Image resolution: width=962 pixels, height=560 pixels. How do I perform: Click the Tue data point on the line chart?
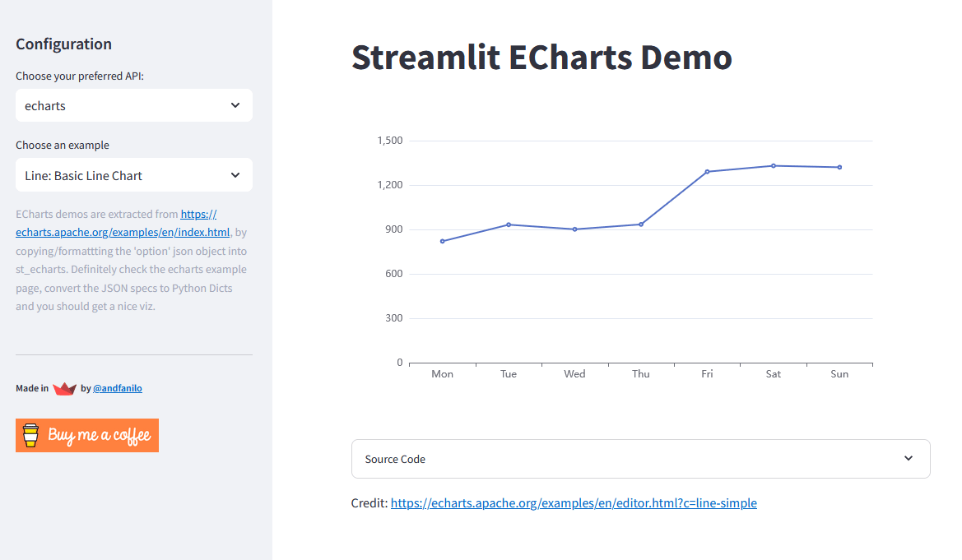click(x=509, y=224)
